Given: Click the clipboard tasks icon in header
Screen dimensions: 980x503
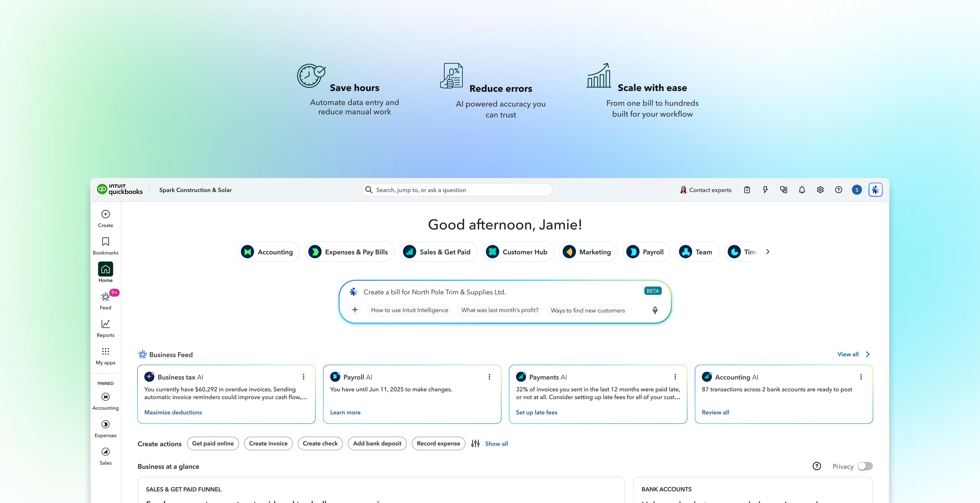Looking at the screenshot, I should tap(747, 190).
